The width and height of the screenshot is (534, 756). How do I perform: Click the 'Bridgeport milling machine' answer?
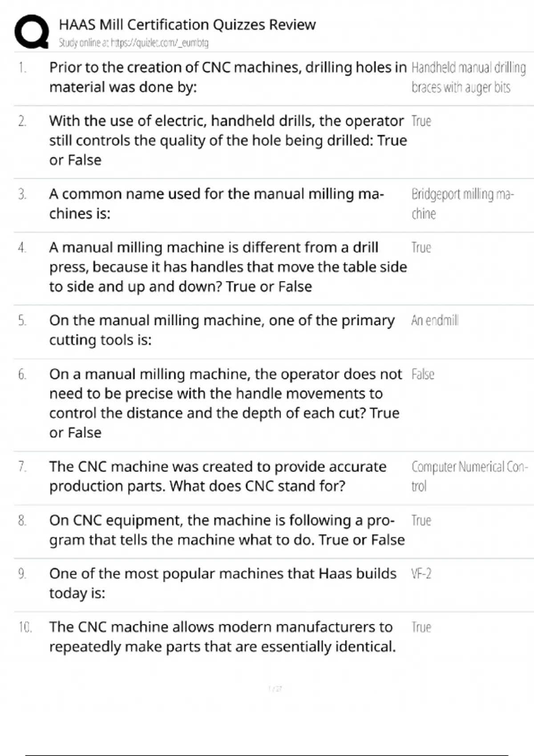click(462, 204)
